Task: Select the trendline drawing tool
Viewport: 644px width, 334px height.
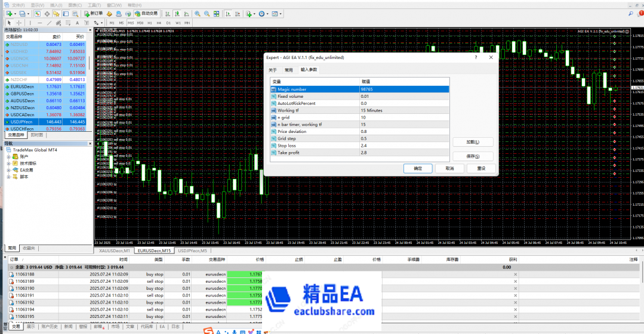Action: (x=49, y=23)
